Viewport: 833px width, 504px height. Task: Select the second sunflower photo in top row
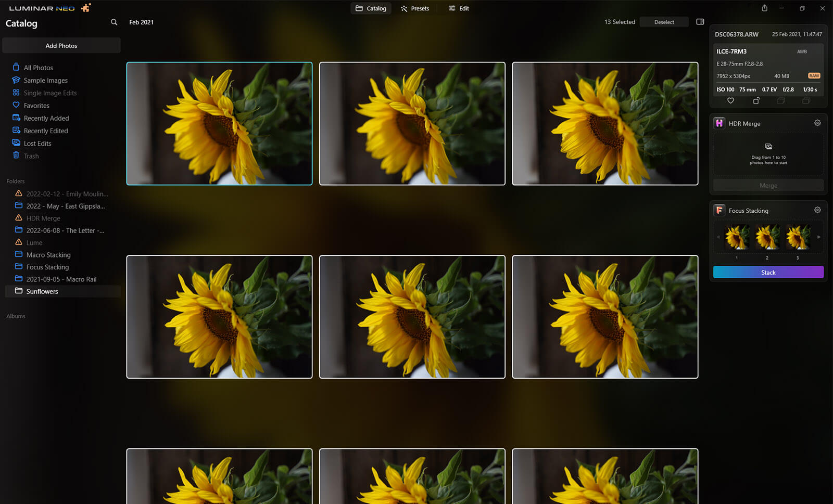[x=412, y=124]
